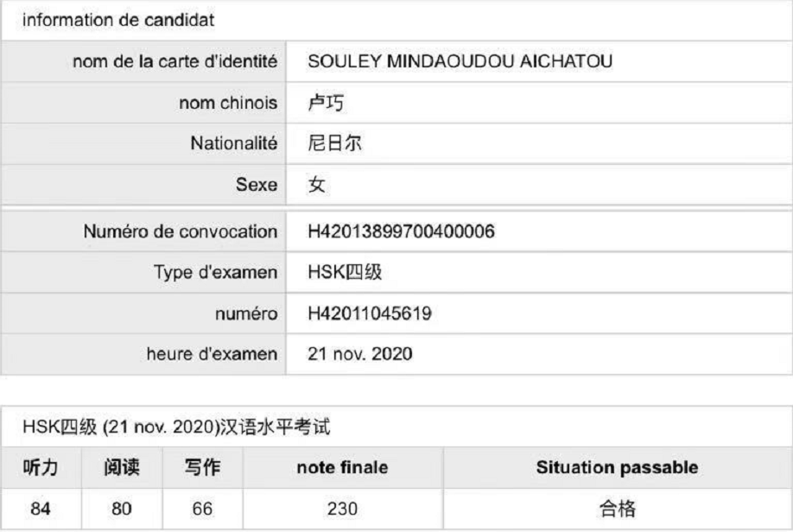
Task: Click the 听力 column header
Action: [x=41, y=467]
